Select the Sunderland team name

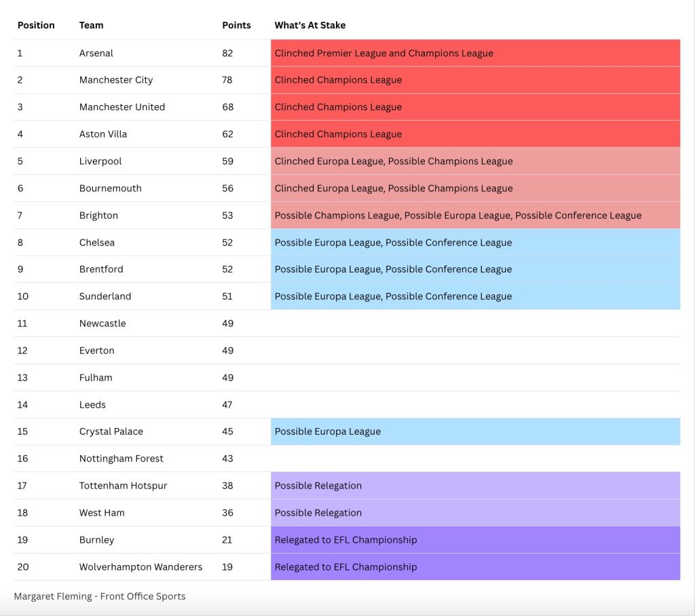click(105, 296)
